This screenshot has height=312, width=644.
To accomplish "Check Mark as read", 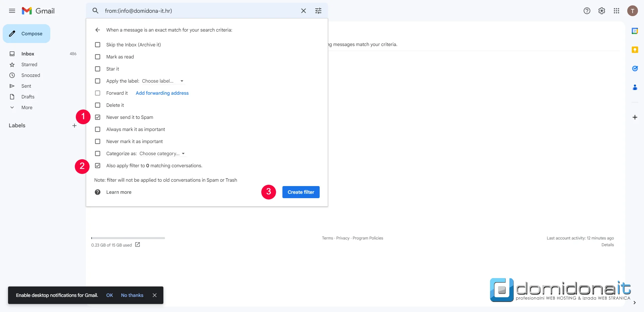I will tap(98, 57).
